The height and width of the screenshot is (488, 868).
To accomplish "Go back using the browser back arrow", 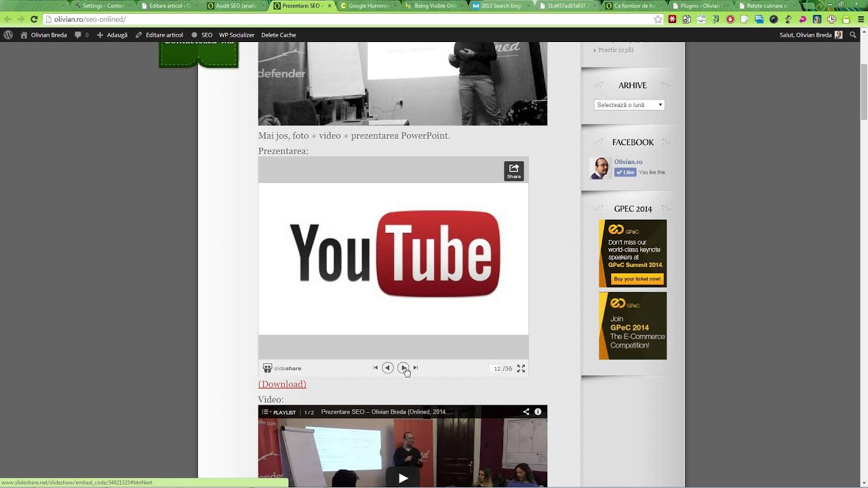I will (7, 19).
